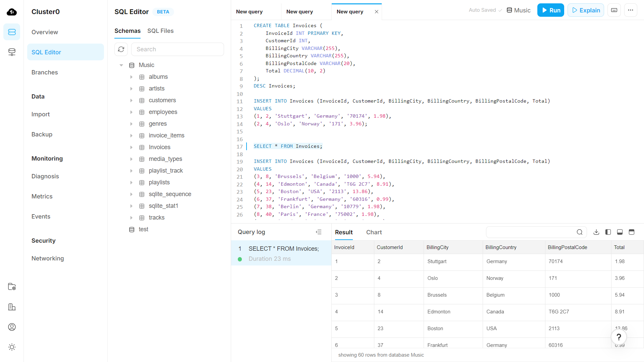Expand the albums table node
The height and width of the screenshot is (362, 644).
coord(131,77)
